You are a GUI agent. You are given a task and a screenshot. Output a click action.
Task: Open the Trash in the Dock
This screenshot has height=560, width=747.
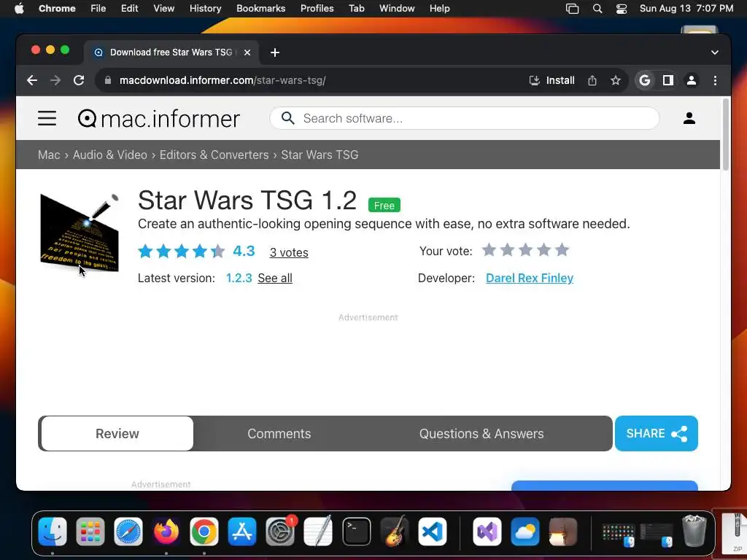click(694, 531)
